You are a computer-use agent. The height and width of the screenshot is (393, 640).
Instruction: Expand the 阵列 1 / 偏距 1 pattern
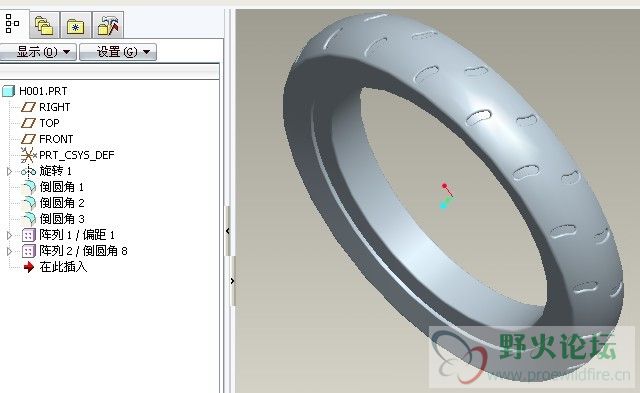click(x=9, y=235)
